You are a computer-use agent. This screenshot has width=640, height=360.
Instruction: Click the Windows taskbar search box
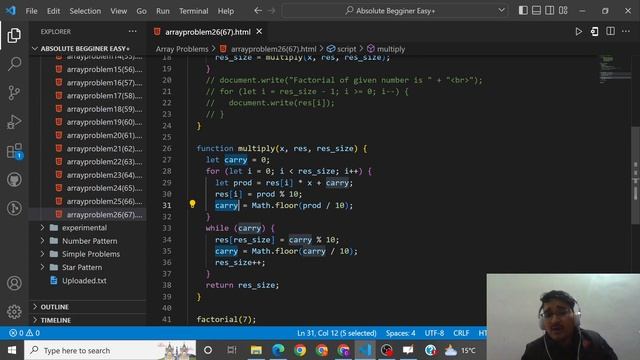pyautogui.click(x=110, y=350)
